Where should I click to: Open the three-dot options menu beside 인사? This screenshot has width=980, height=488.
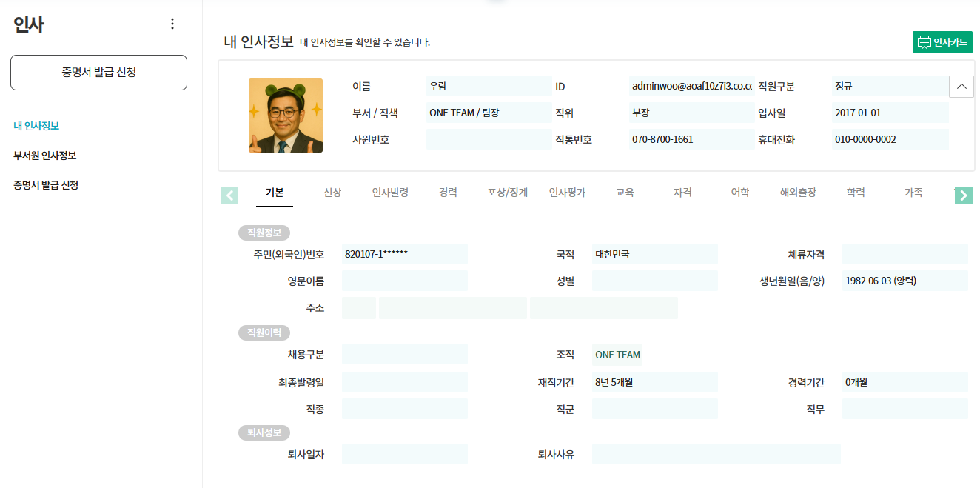point(172,23)
